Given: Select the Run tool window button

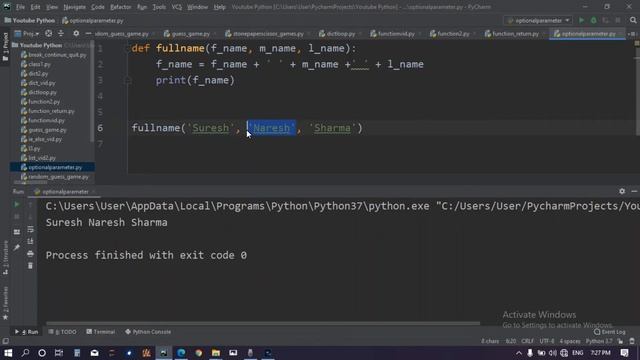Looking at the screenshot, I should (x=27, y=332).
